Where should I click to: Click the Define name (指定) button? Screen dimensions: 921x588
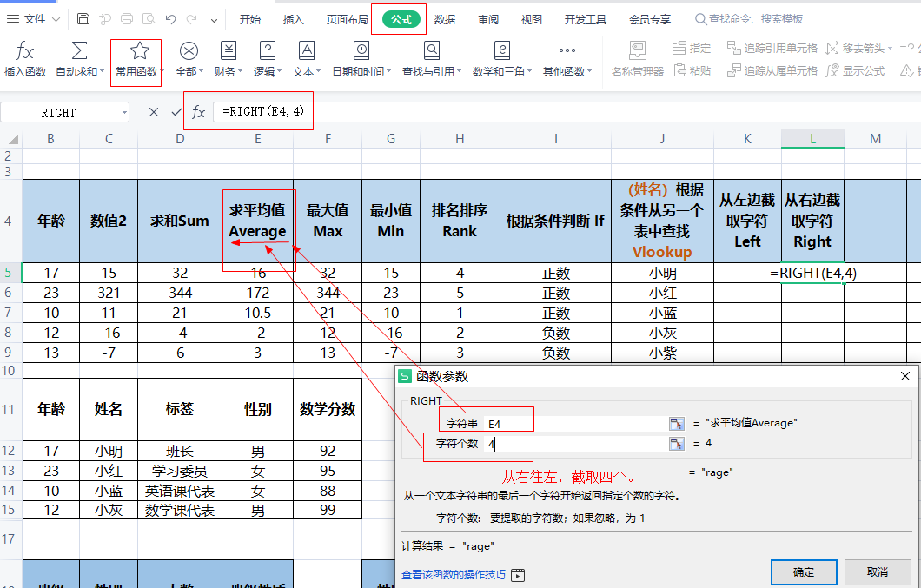692,48
